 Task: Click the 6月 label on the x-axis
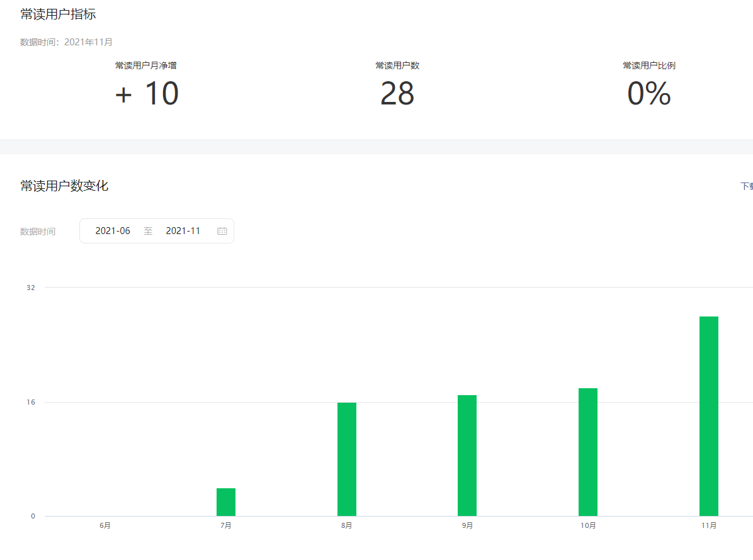tap(105, 525)
